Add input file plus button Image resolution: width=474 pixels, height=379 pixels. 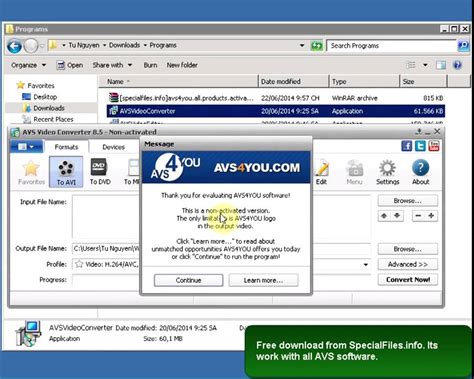tap(431, 216)
